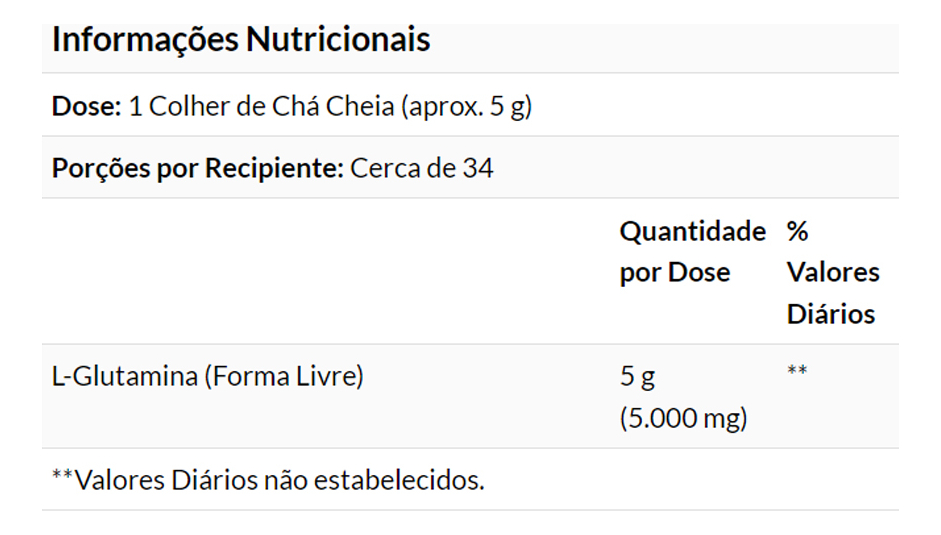Viewport: 941px width, 535px height.
Task: Select the text 1 Colher de Chá Cheia
Action: pos(261,106)
